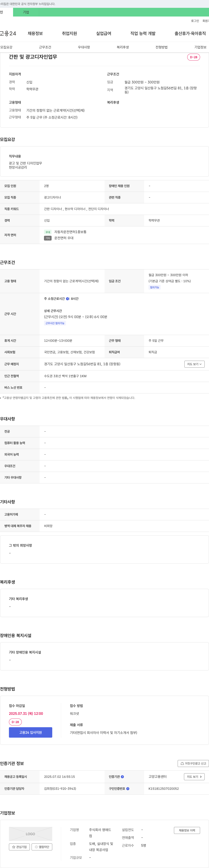This screenshot has height=868, width=209.
Task: Expand the 지도 보기 dropdown for 근무 예정지
Action: pyautogui.click(x=194, y=364)
